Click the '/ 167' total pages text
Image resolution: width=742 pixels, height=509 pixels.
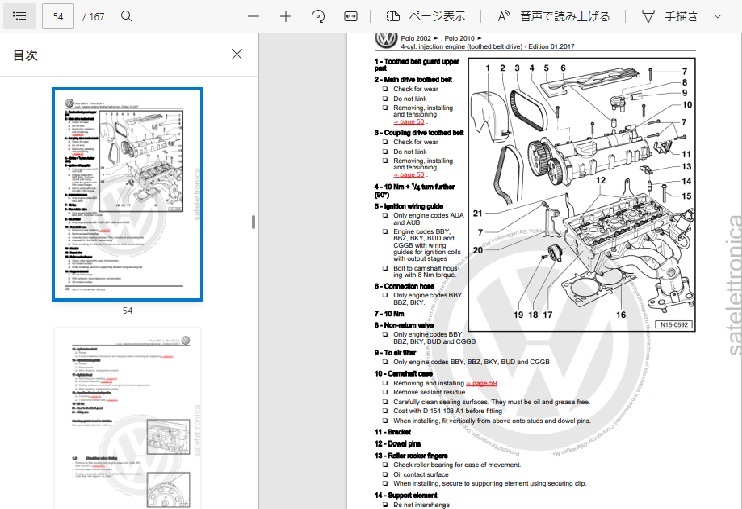(x=93, y=17)
